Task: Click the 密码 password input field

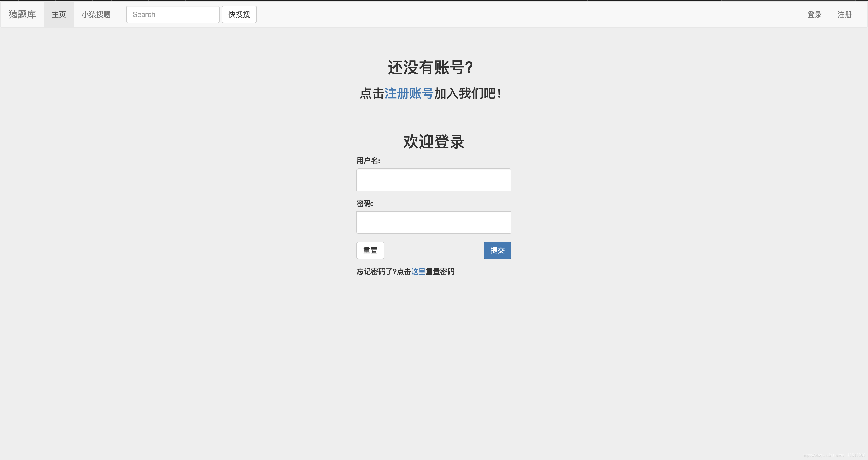Action: pos(433,222)
